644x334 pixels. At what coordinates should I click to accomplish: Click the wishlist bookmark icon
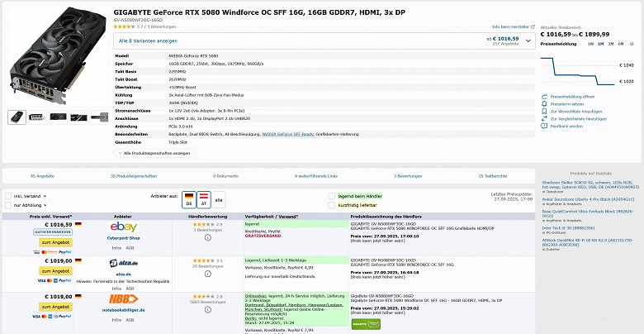[x=545, y=112]
